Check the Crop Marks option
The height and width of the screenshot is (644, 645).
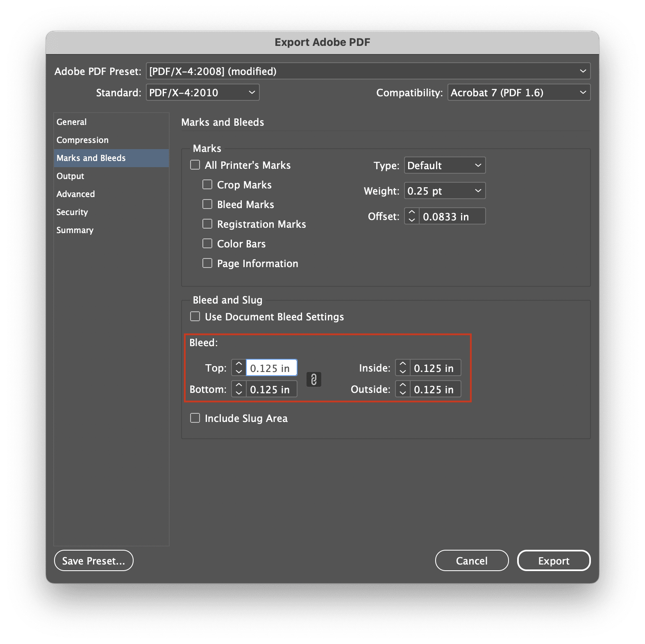(207, 184)
